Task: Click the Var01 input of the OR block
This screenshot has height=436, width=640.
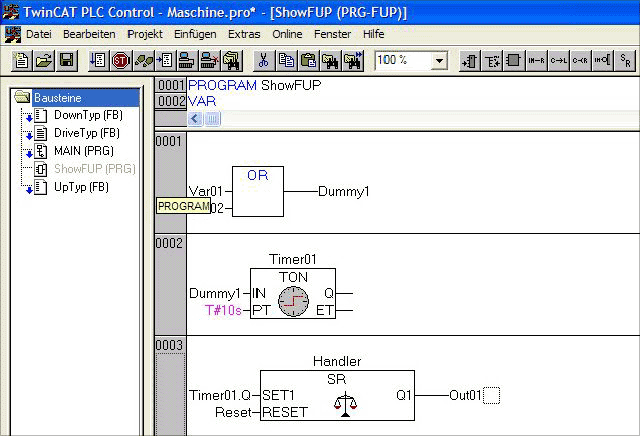Action: [x=206, y=191]
